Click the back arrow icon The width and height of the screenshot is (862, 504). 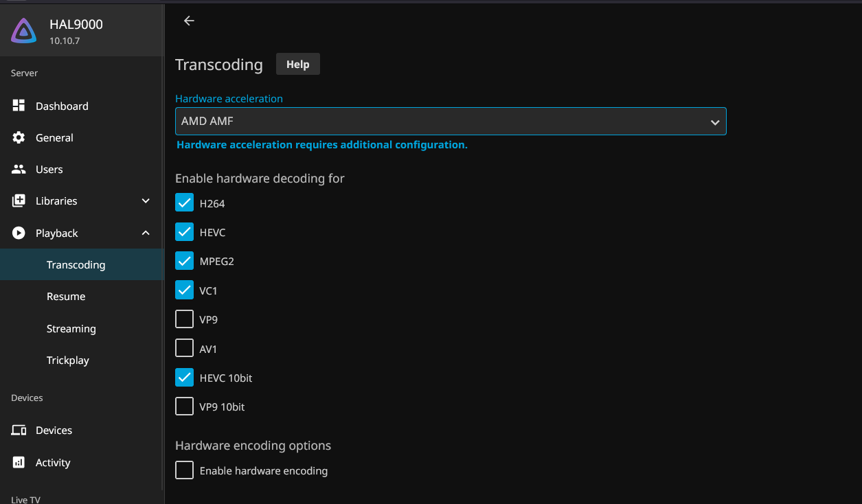[x=189, y=21]
